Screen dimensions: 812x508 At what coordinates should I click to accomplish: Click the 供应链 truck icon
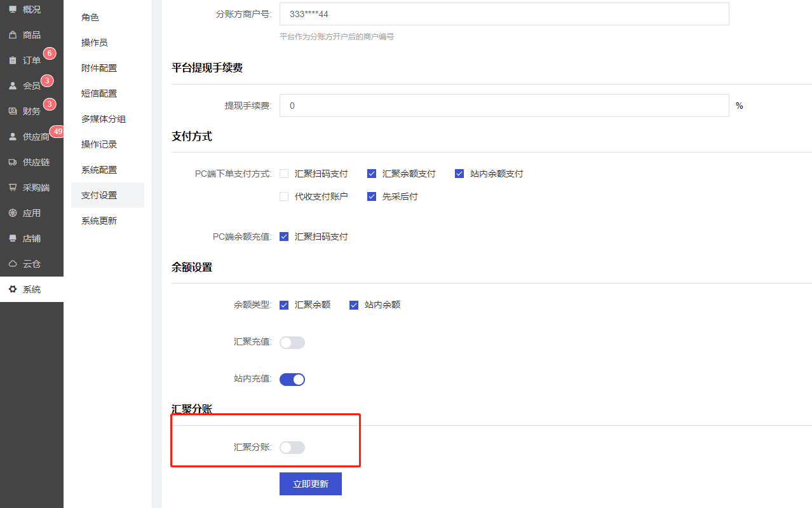pos(13,162)
